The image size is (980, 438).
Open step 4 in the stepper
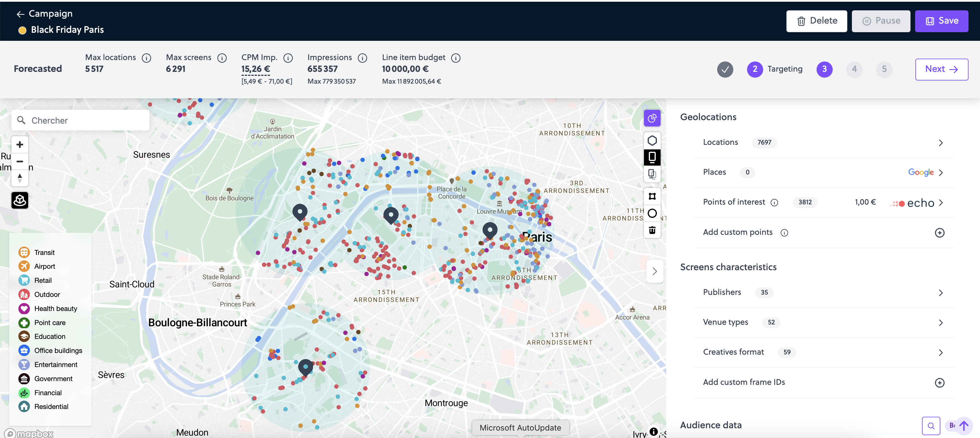[854, 69]
